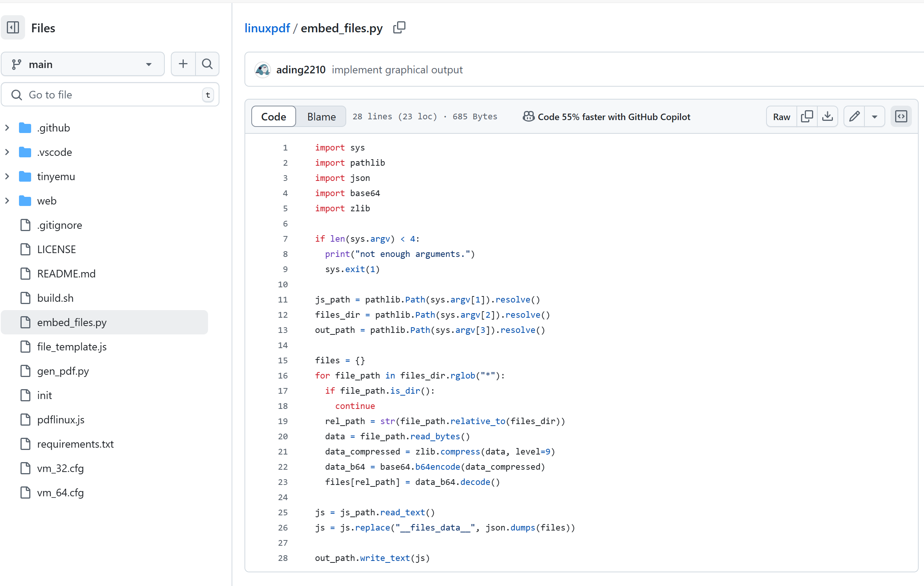
Task: Open the main branch selector dropdown
Action: click(82, 64)
